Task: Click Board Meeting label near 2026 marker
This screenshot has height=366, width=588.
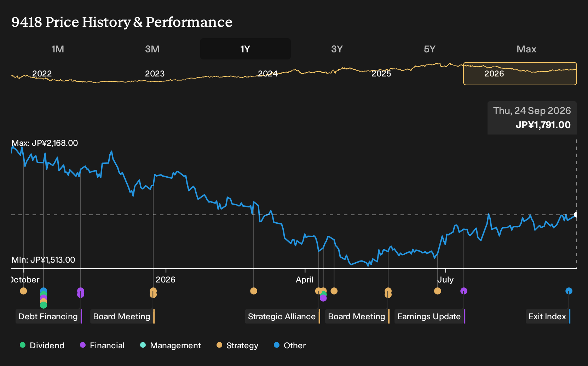Action: (122, 316)
